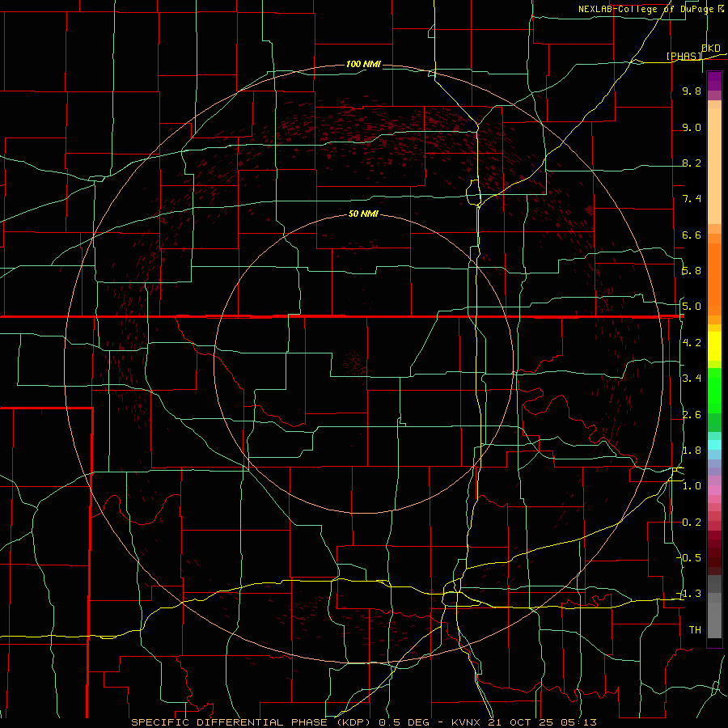Screen dimensions: 728x728
Task: Click the 1.0 scale value
Action: (692, 486)
